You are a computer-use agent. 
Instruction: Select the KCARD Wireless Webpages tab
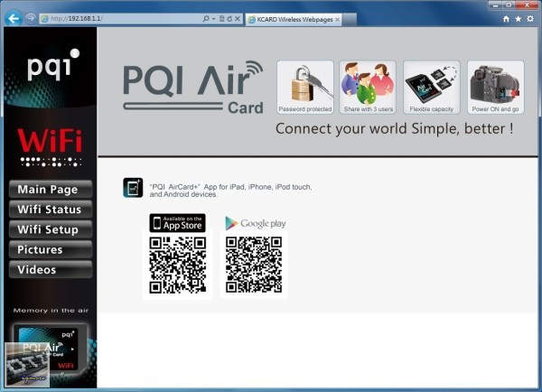click(294, 19)
